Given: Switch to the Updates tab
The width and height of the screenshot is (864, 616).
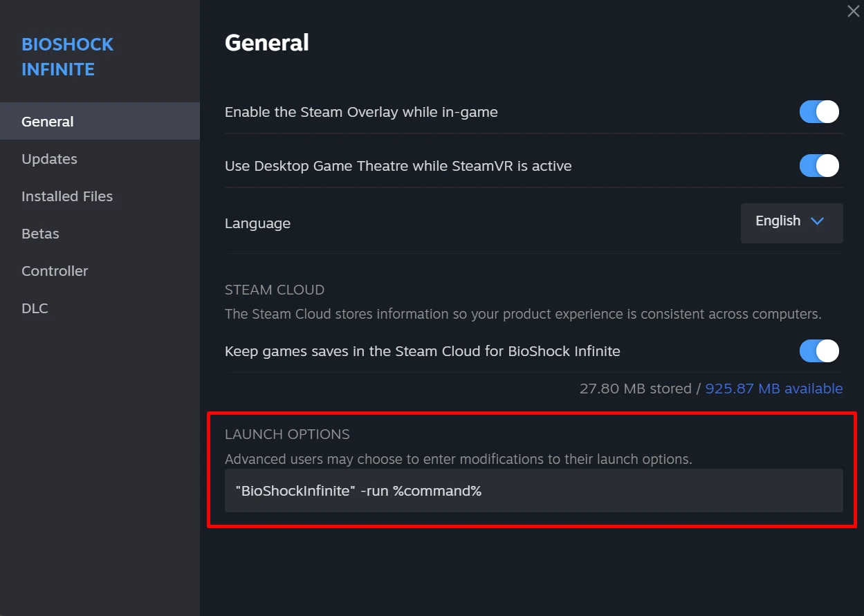Looking at the screenshot, I should [x=49, y=159].
